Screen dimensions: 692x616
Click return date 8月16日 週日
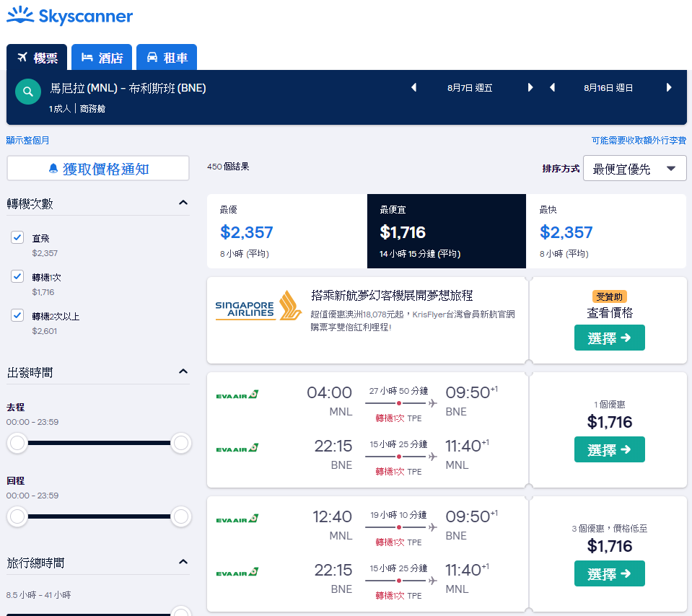[x=608, y=88]
